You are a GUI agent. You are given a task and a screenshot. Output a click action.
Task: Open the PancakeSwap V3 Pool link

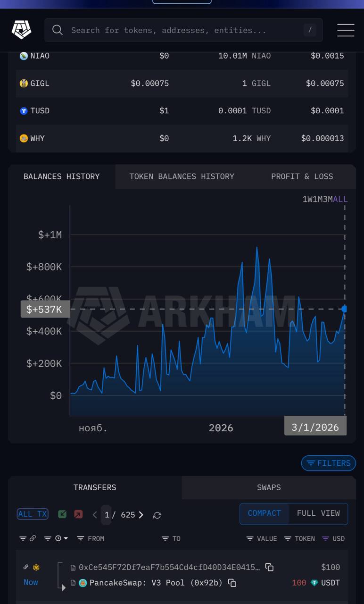(156, 583)
